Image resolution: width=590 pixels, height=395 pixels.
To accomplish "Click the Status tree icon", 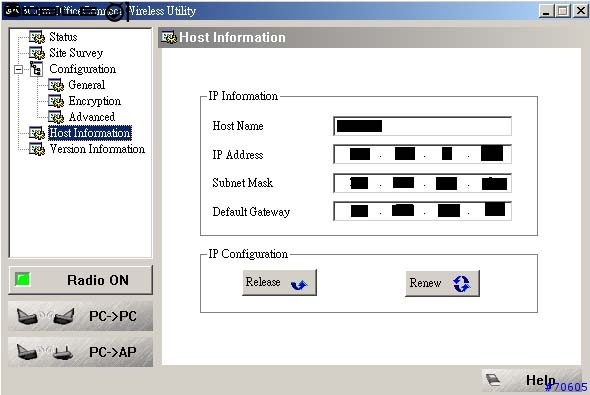I will (x=37, y=37).
